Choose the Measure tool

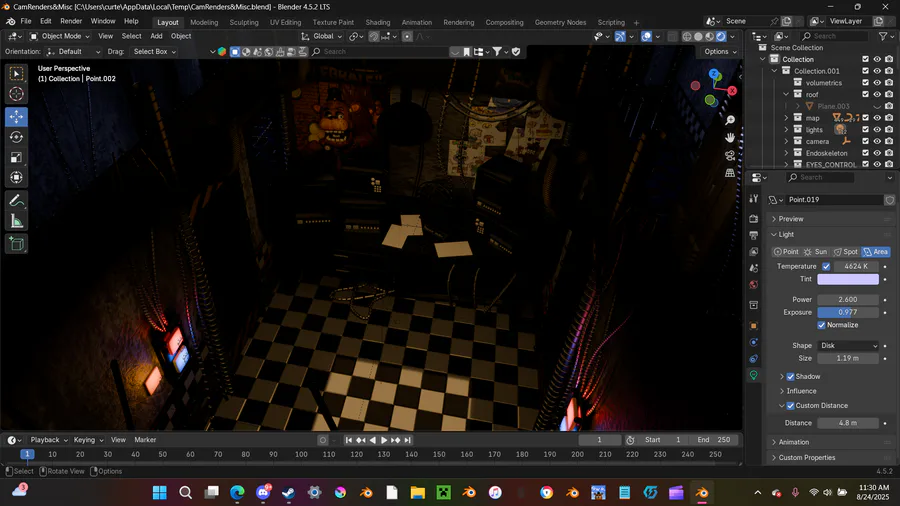coord(16,221)
